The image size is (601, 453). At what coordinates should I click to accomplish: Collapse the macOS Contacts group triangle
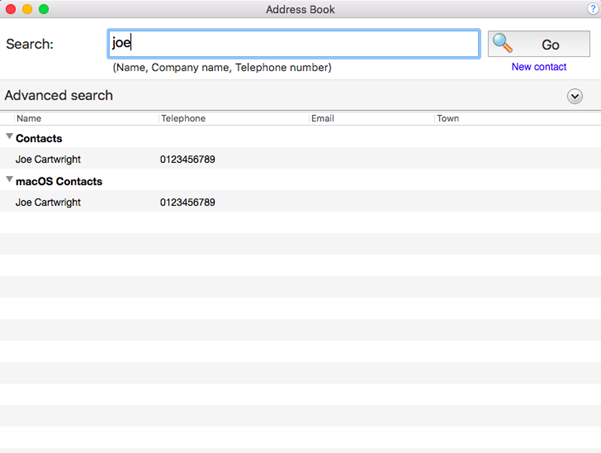click(x=10, y=179)
